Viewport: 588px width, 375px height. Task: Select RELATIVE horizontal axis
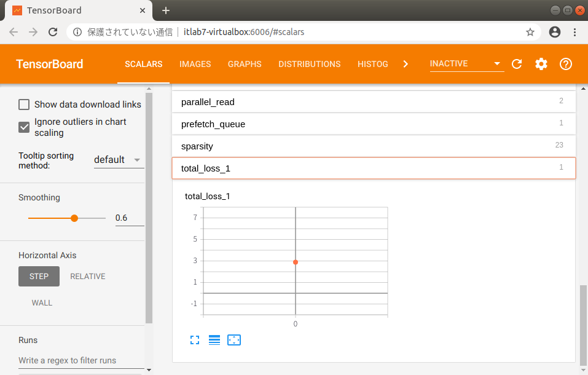point(88,276)
